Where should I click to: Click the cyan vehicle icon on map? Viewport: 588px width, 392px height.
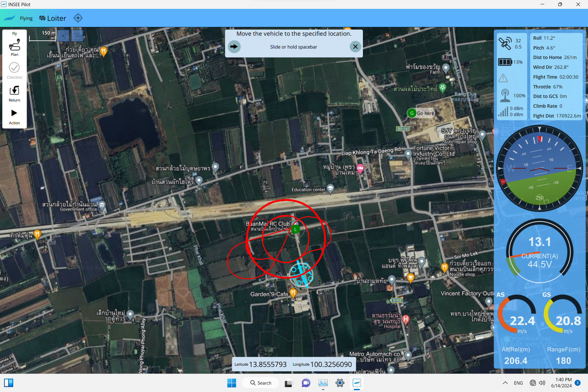click(301, 275)
